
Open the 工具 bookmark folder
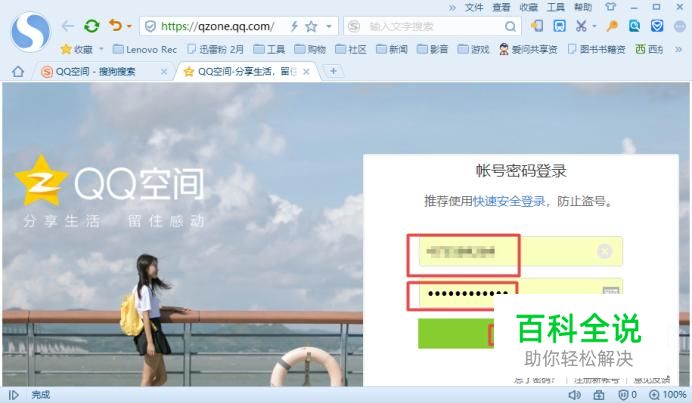tap(269, 49)
